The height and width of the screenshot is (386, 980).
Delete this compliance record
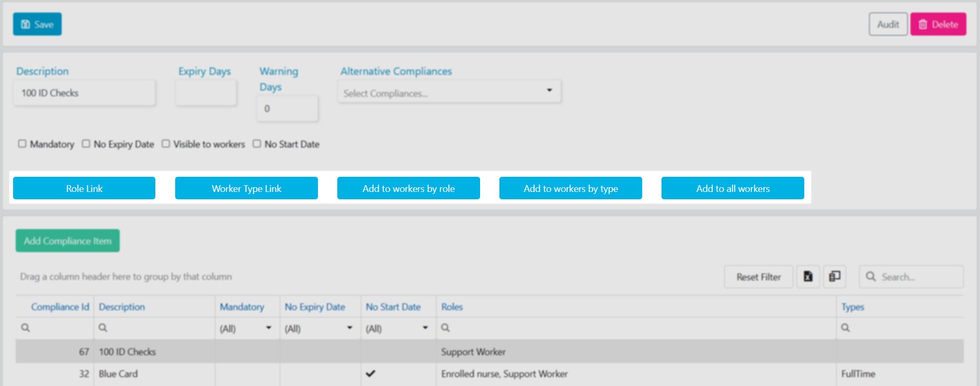pos(938,24)
